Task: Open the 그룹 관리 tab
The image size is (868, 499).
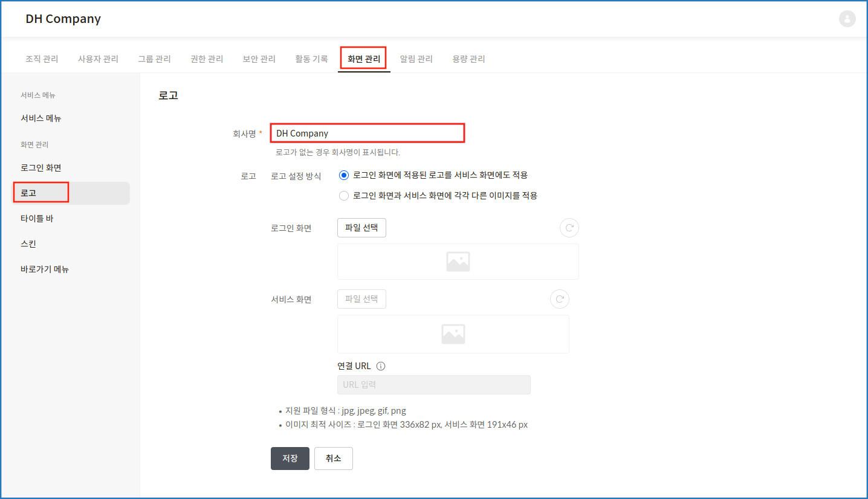Action: 154,59
